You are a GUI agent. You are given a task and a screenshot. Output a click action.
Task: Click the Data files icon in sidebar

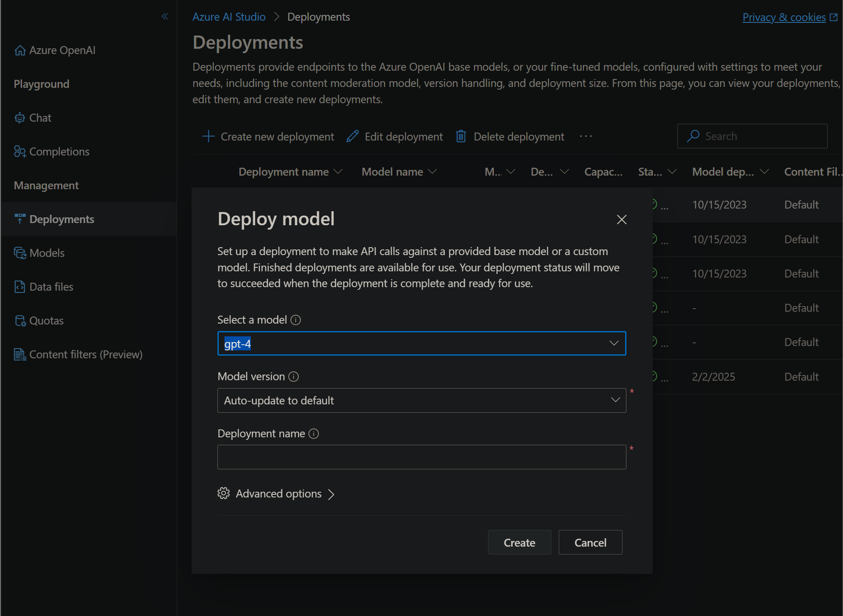click(x=20, y=287)
